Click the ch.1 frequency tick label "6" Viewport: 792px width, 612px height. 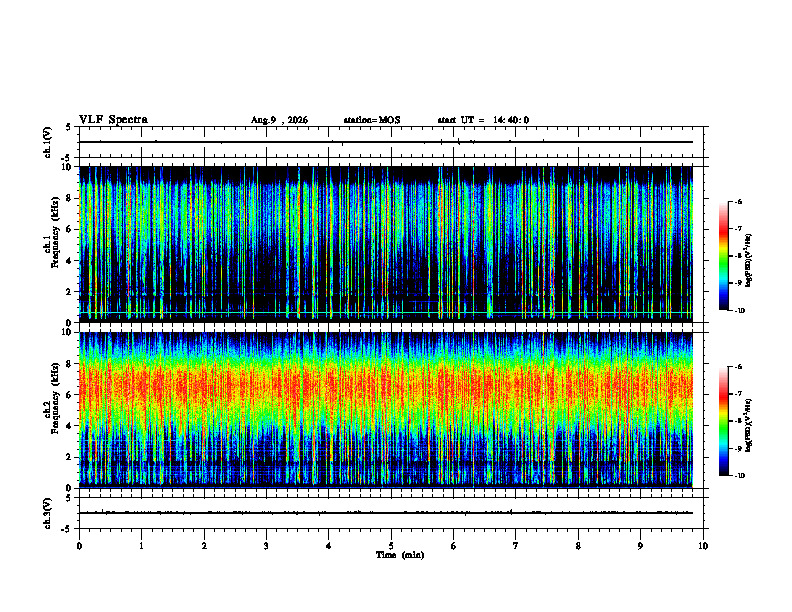[x=69, y=229]
